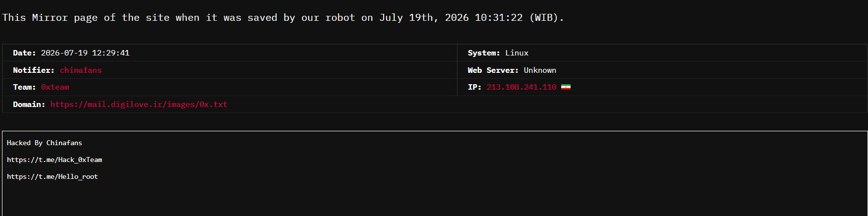Viewport: 868px width, 216px height.
Task: Click the 'Team:' label
Action: [x=24, y=87]
